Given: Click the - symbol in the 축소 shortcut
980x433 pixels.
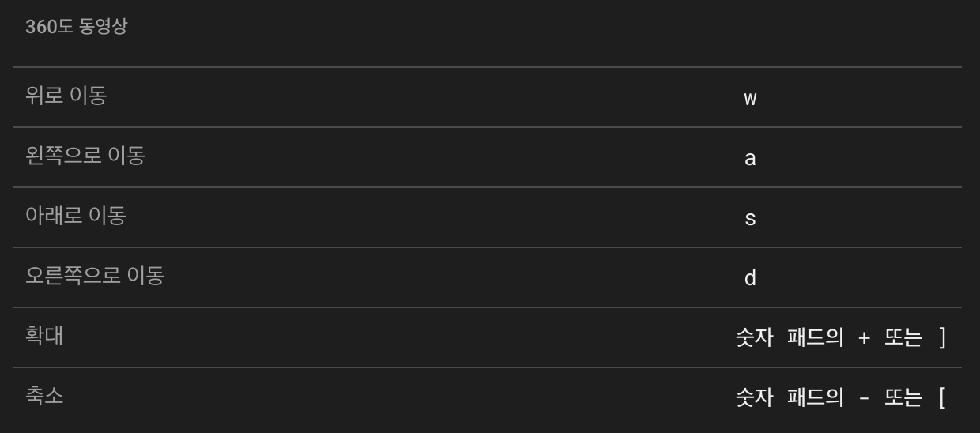Looking at the screenshot, I should tap(864, 398).
